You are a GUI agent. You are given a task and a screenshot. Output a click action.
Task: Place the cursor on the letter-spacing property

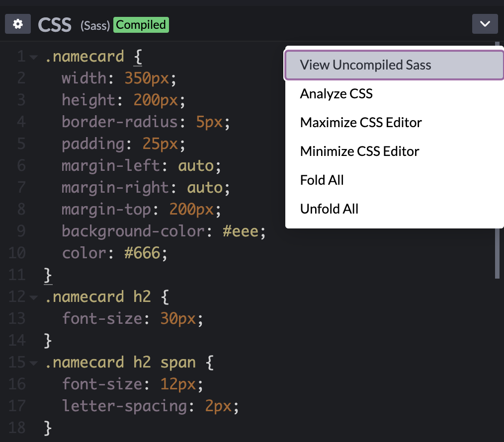point(124,406)
